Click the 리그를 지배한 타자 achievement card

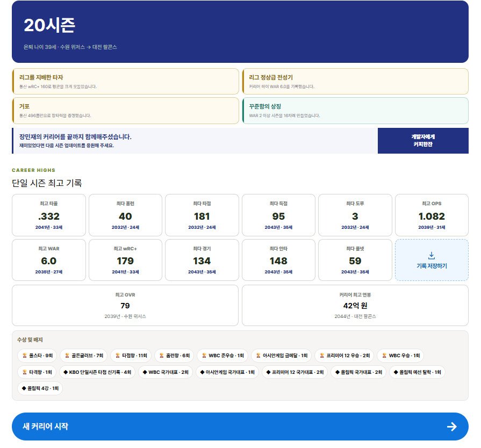125,81
